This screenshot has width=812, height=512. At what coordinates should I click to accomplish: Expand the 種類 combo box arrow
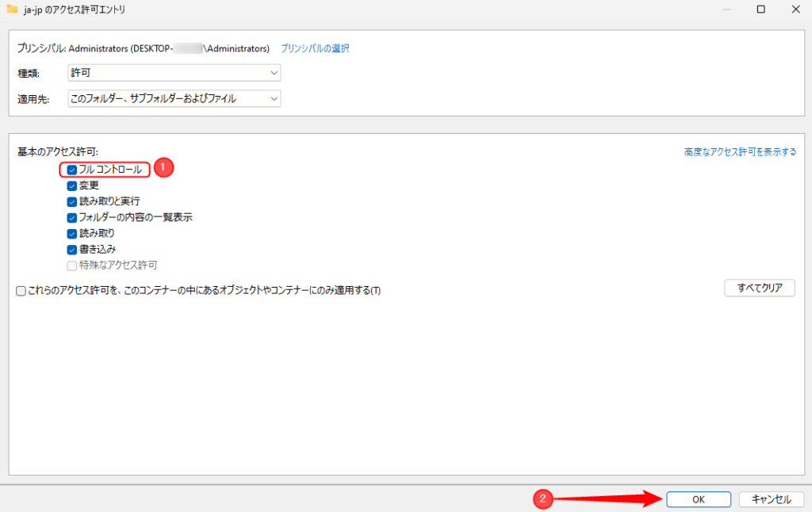tap(274, 72)
